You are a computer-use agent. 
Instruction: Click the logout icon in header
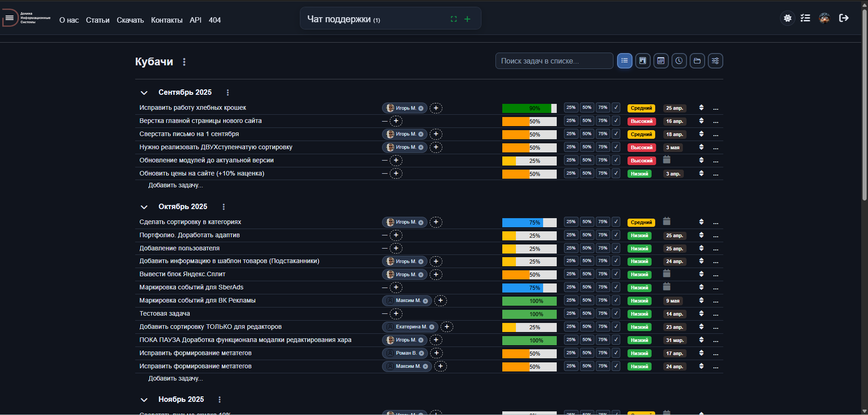[843, 18]
